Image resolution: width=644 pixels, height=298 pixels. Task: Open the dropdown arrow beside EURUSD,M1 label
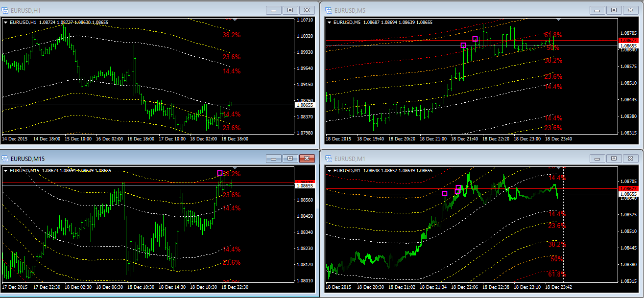pos(329,170)
